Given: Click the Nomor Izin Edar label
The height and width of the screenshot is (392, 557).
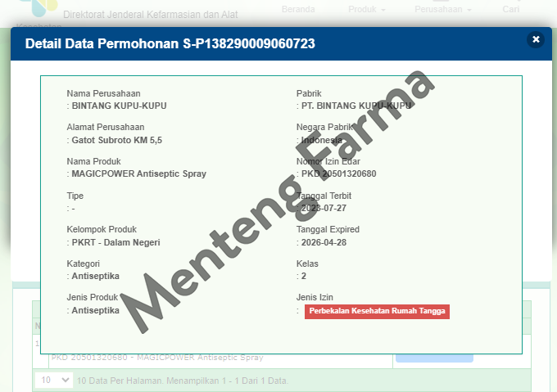Looking at the screenshot, I should pos(328,162).
